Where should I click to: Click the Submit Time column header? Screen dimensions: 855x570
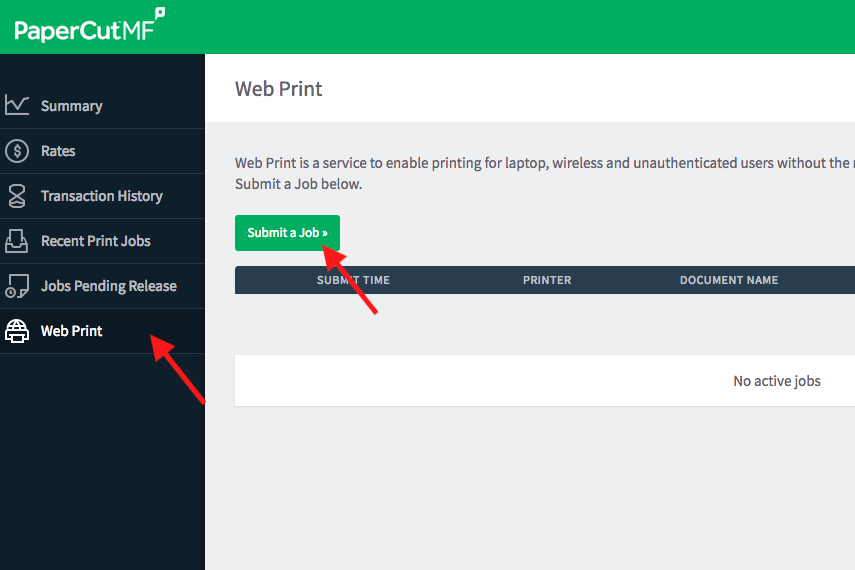[x=353, y=280]
